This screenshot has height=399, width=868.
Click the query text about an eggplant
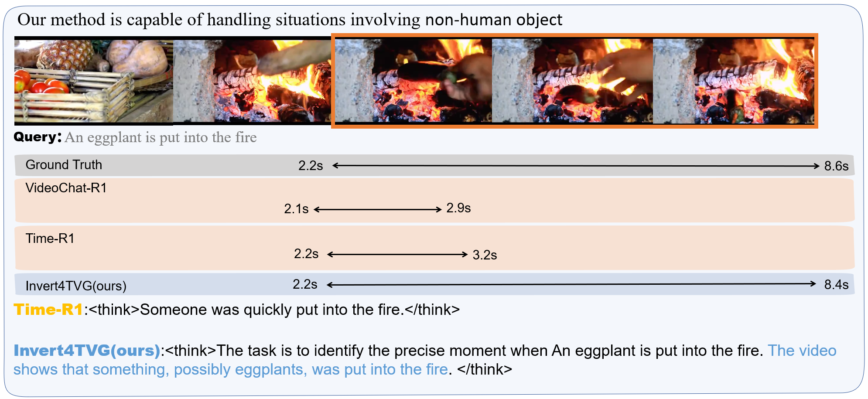pos(161,137)
